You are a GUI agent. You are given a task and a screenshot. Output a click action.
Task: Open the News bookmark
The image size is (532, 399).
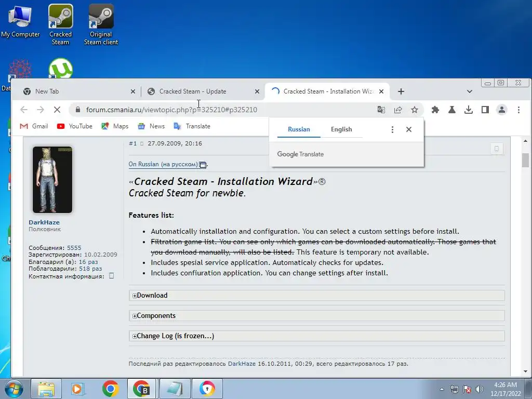[151, 126]
